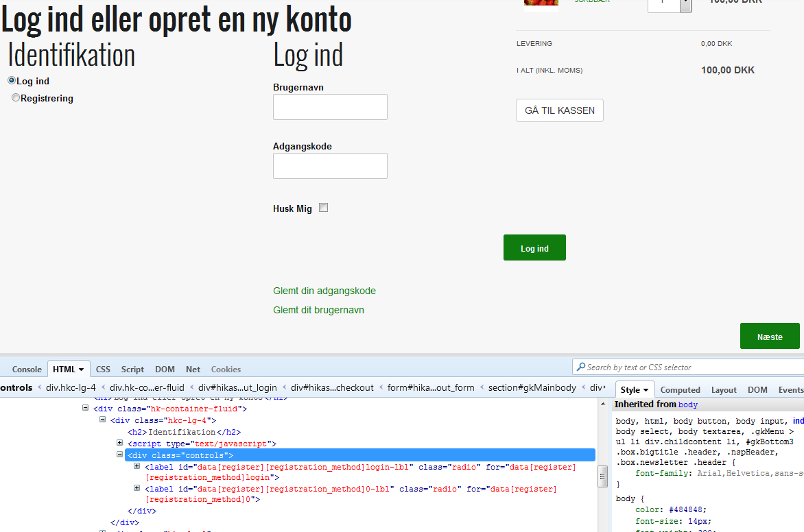Open the Glemt din adgangskode link
The width and height of the screenshot is (804, 532).
[324, 291]
